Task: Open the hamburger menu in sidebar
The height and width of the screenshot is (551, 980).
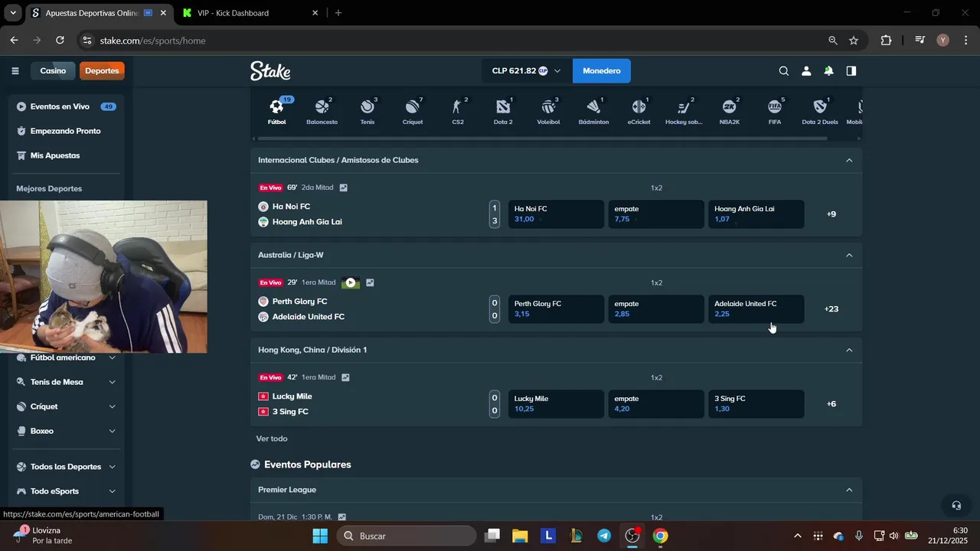Action: point(15,71)
